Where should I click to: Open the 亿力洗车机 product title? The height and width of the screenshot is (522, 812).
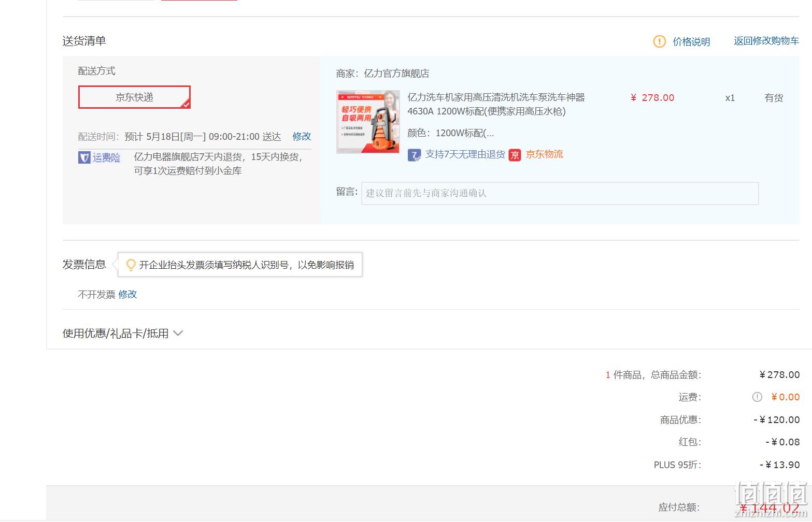coord(496,104)
